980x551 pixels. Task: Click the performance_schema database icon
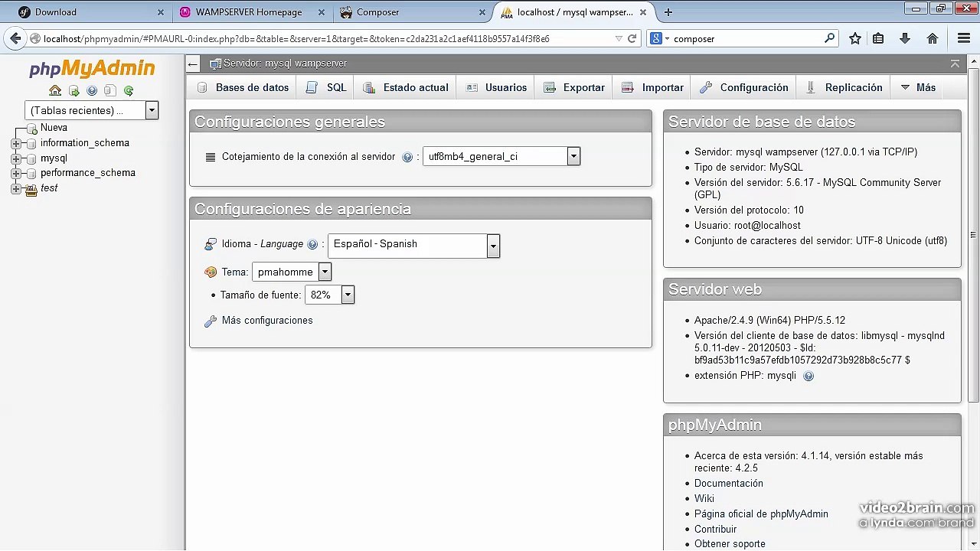[31, 173]
